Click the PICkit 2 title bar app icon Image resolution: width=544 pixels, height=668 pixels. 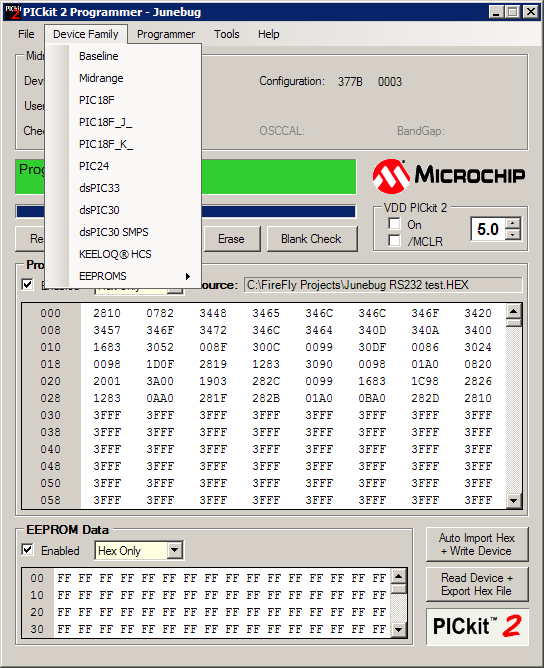coord(12,12)
